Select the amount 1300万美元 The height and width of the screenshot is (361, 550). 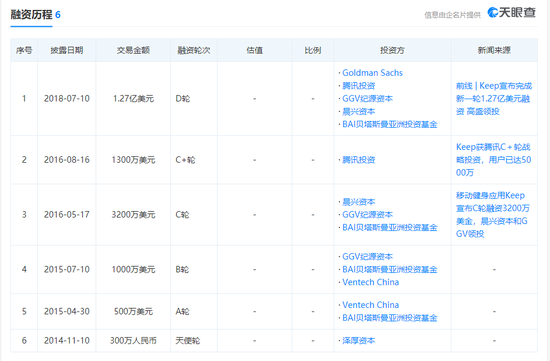pyautogui.click(x=133, y=160)
